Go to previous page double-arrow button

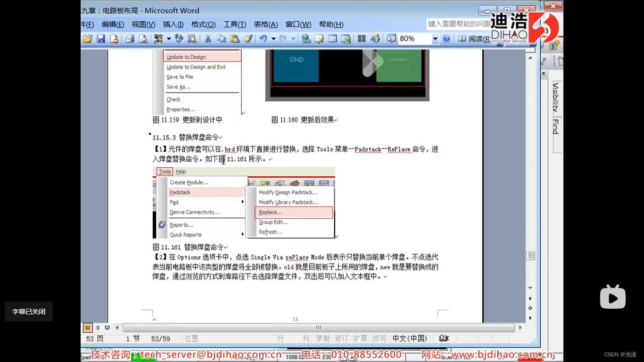click(530, 298)
